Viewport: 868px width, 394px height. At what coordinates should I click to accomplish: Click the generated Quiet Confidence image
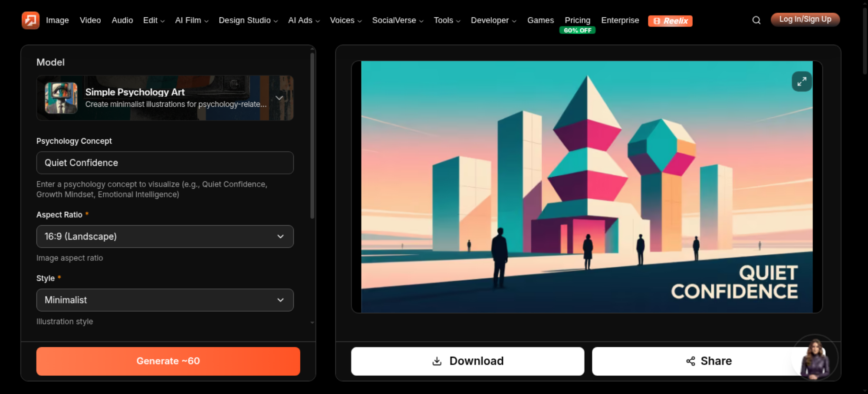click(587, 187)
